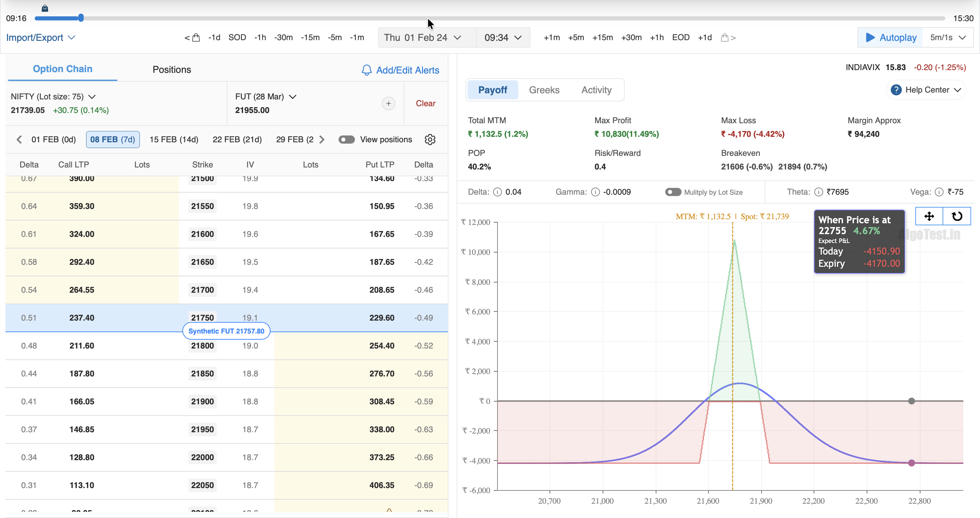Click the time slider handle

coord(81,18)
